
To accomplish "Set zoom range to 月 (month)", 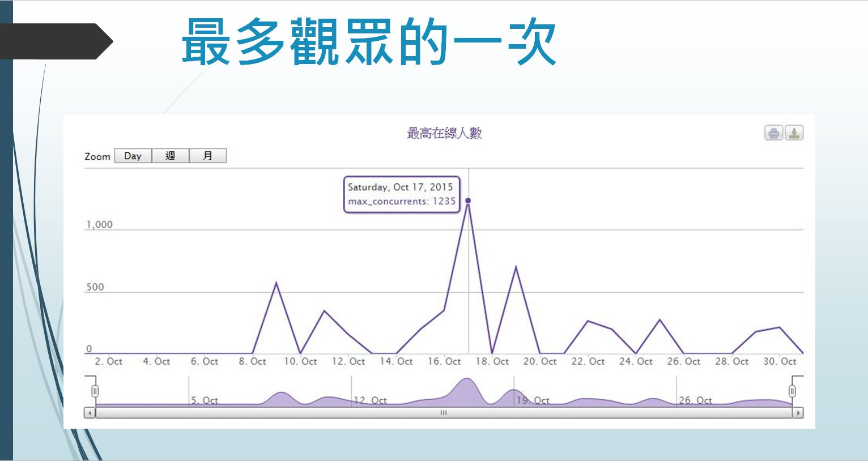I will 207,156.
